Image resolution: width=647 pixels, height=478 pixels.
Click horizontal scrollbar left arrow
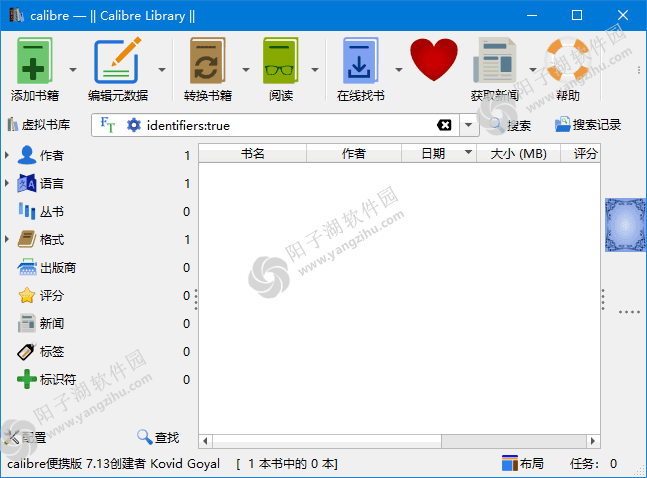(205, 441)
